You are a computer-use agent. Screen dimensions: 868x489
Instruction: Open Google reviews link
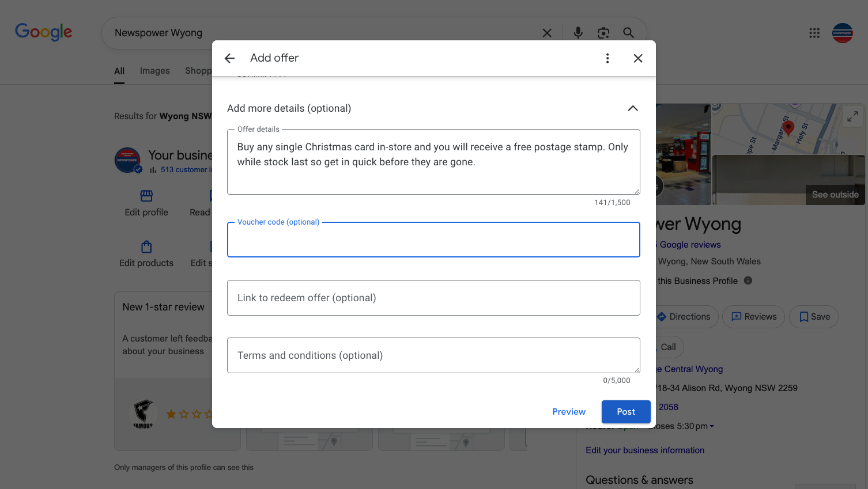690,245
